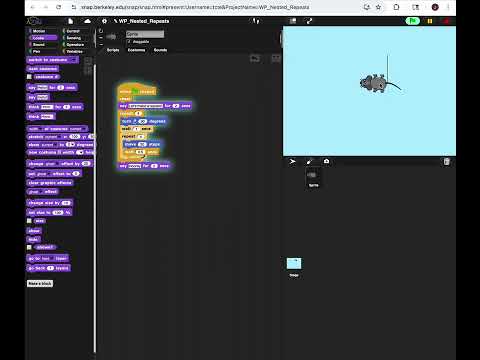Undo the last block drop

255,59
